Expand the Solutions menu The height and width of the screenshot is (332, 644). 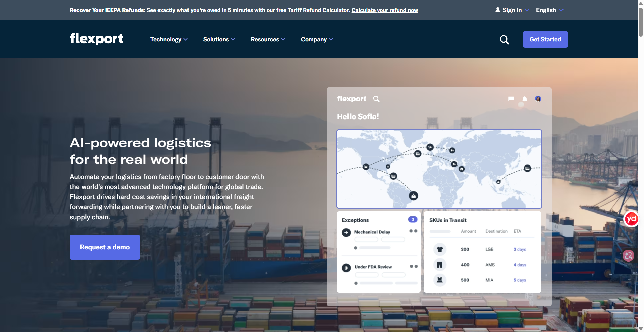219,39
